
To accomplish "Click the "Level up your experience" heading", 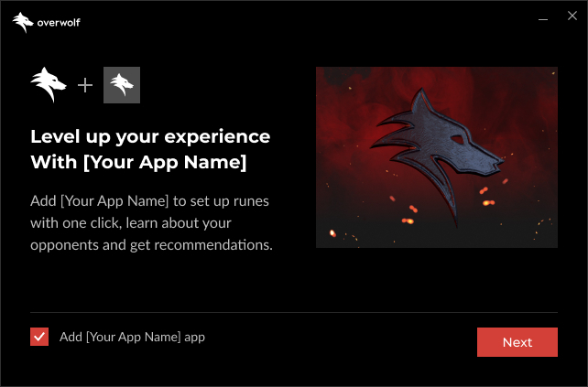I will tap(150, 136).
